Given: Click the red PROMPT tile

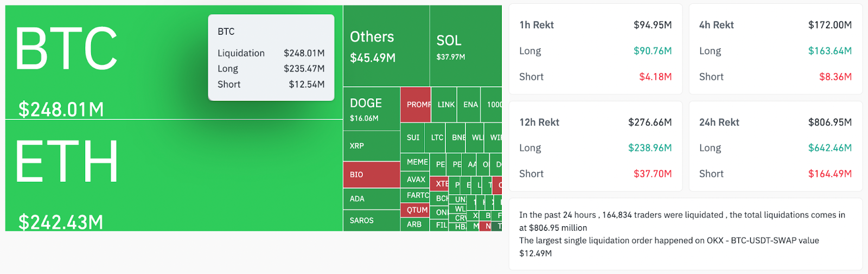Looking at the screenshot, I should tap(416, 104).
